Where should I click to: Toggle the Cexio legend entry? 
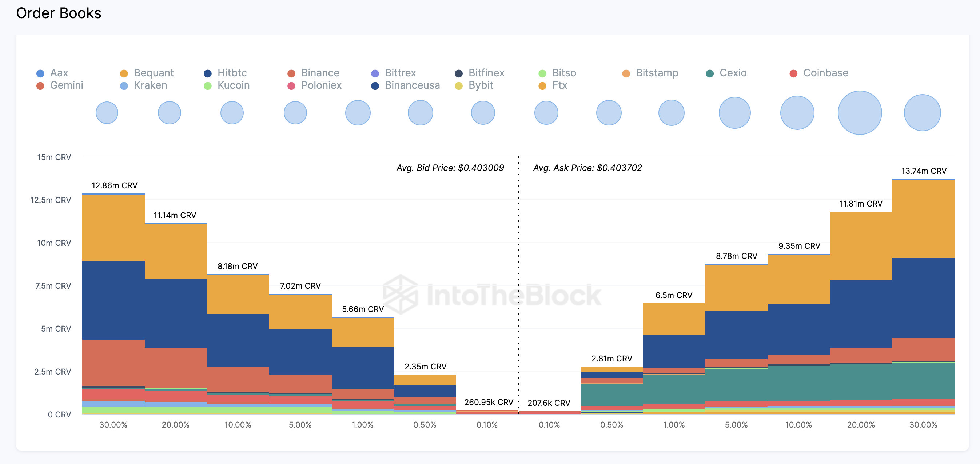click(x=733, y=73)
